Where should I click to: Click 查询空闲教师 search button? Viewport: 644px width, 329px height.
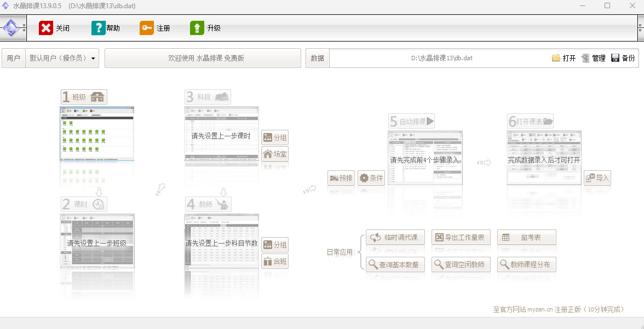click(461, 264)
